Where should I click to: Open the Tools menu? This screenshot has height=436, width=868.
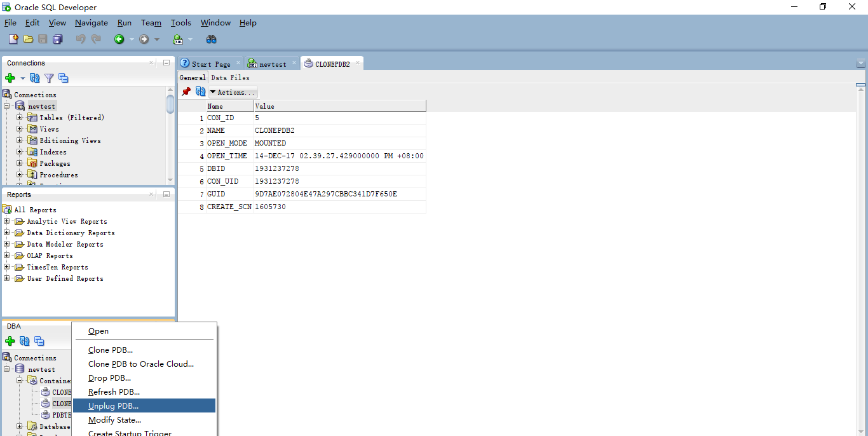tap(180, 23)
